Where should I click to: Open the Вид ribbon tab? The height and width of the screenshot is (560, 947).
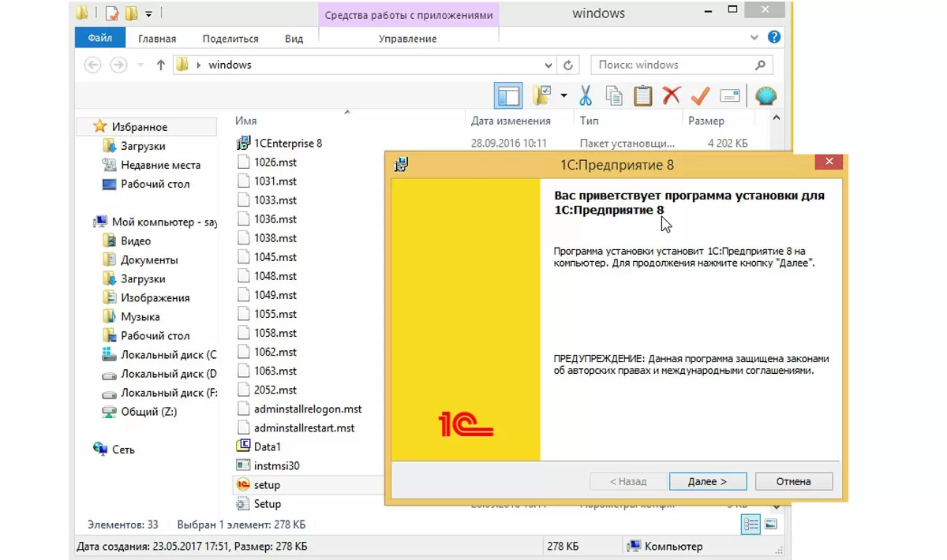[x=294, y=38]
